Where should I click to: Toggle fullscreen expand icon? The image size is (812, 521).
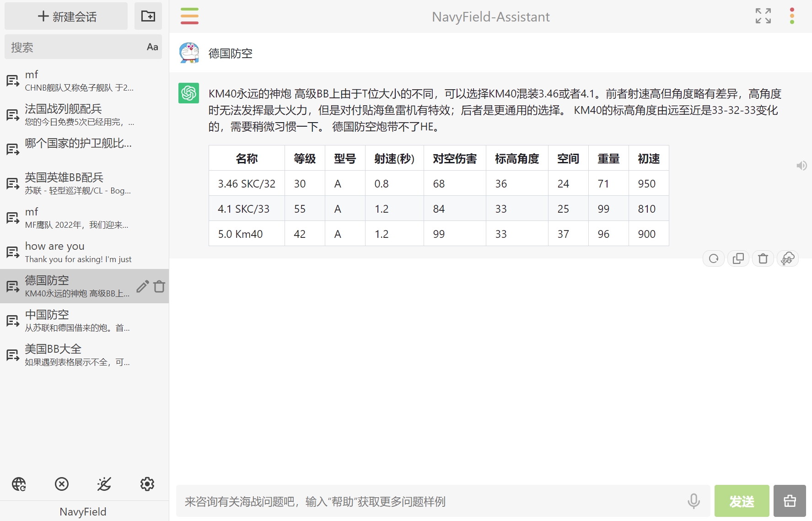point(763,16)
